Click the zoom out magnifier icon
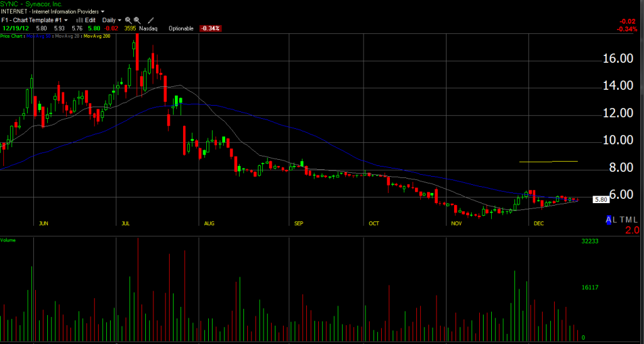Image resolution: width=644 pixels, height=344 pixels. tap(137, 20)
